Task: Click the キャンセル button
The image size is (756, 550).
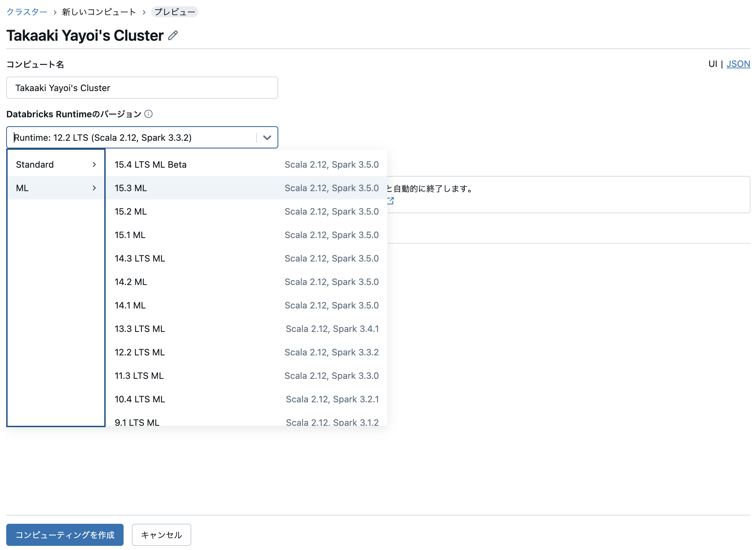Action: click(161, 535)
